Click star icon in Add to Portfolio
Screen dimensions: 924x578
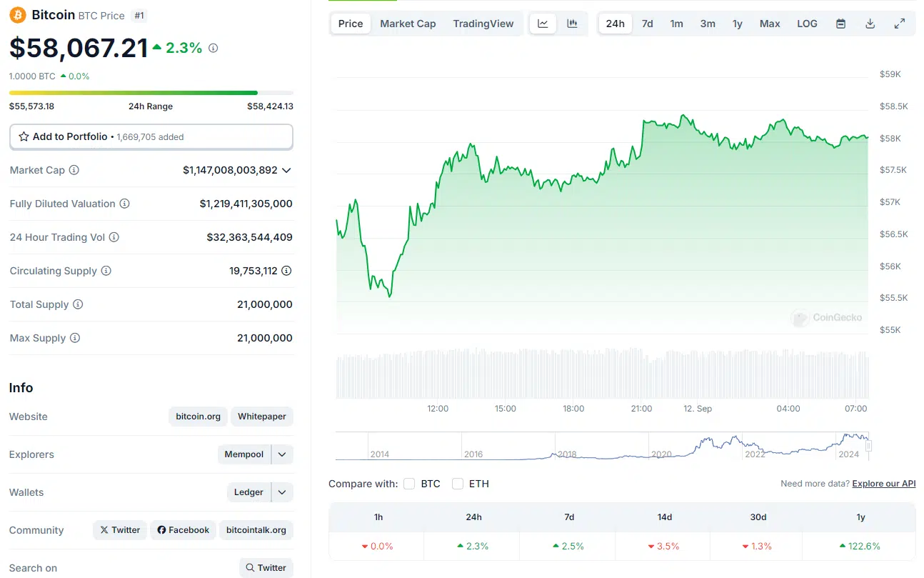(24, 136)
